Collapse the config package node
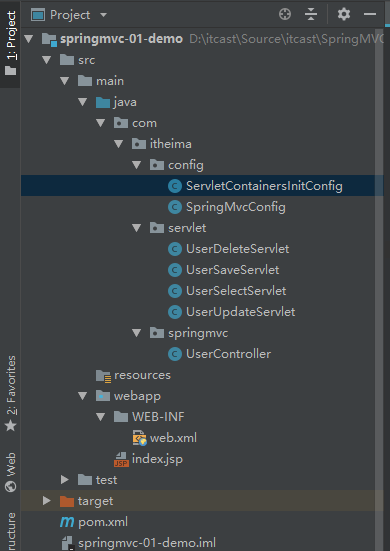 pyautogui.click(x=137, y=165)
